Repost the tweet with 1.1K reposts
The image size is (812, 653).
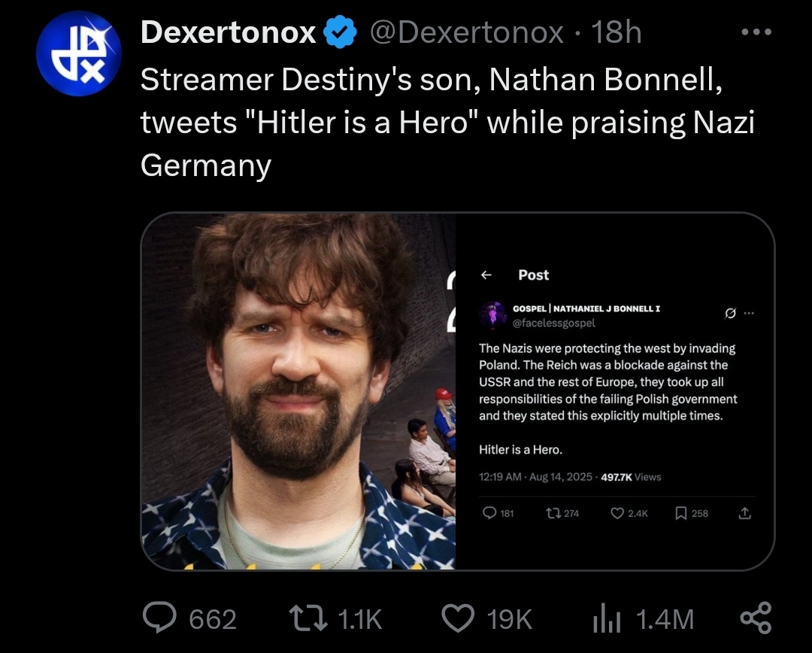coord(309,619)
